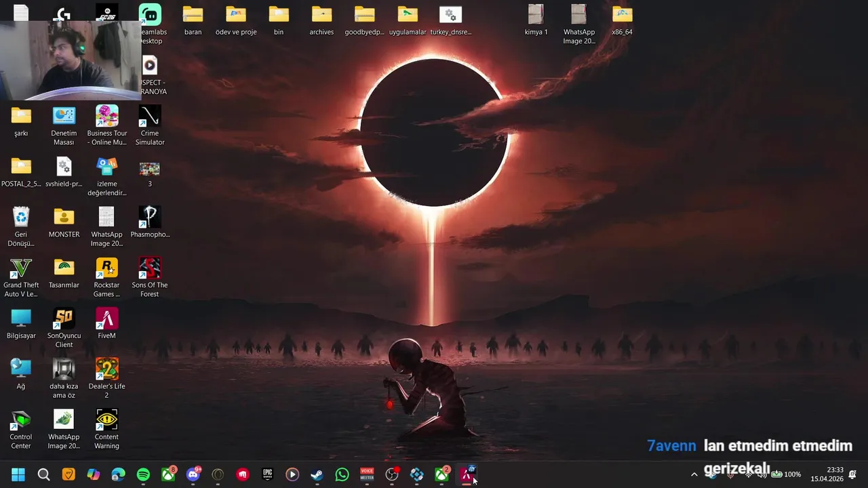
Task: Launch Phasmophobia shortcut
Action: point(150,223)
